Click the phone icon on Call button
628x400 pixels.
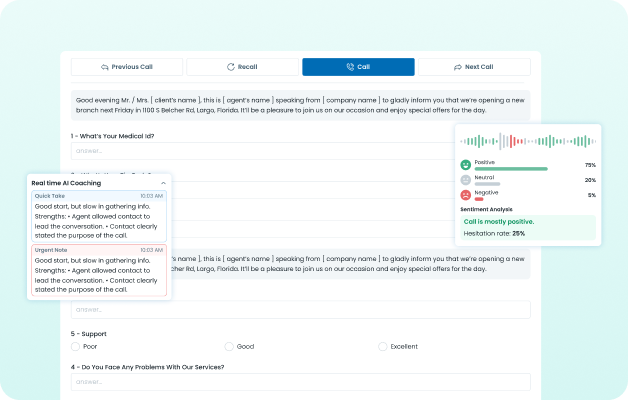pos(349,67)
